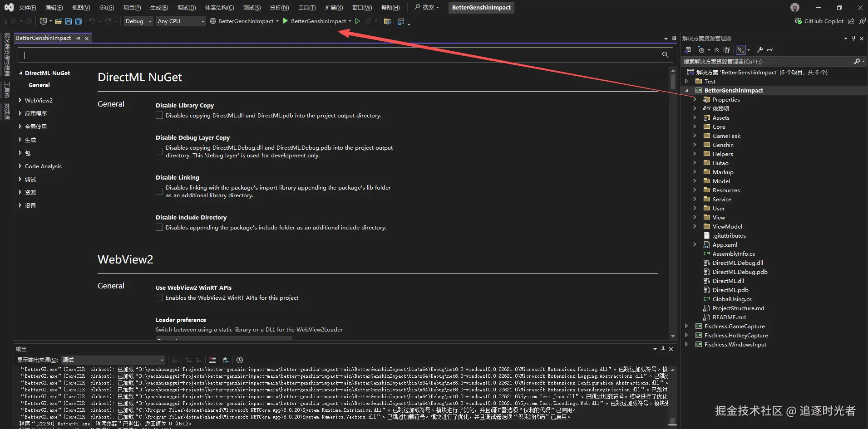Open the 生成(B) build menu
Image resolution: width=868 pixels, height=429 pixels.
coord(159,7)
